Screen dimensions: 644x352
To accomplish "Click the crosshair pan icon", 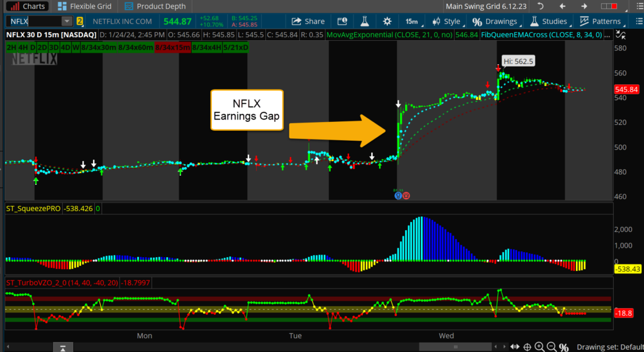I will click(x=526, y=347).
